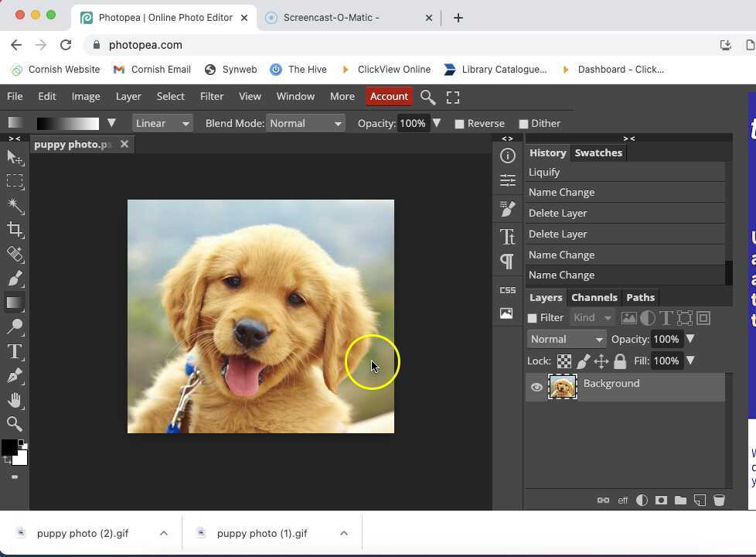756x557 pixels.
Task: Open the Blend Mode dropdown in options bar
Action: tap(305, 123)
